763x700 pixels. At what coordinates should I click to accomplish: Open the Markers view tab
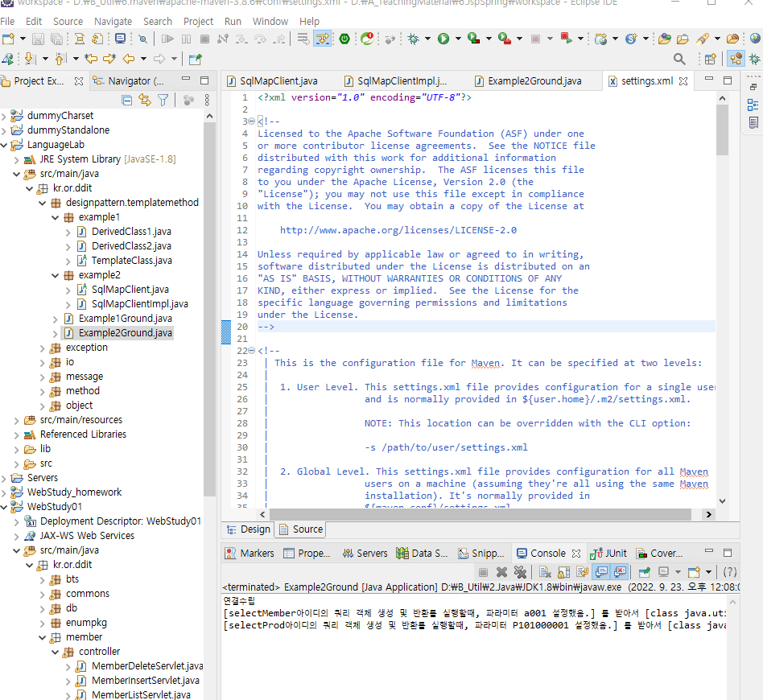coord(250,553)
